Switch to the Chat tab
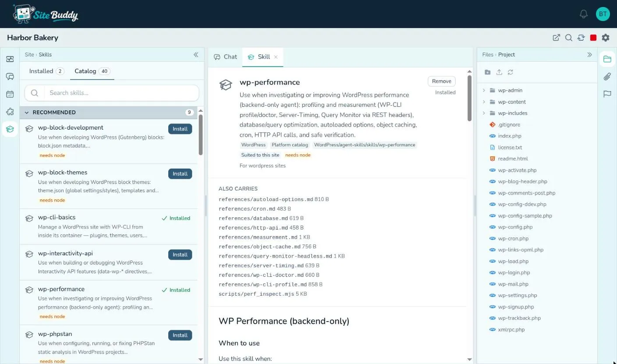 pyautogui.click(x=225, y=57)
